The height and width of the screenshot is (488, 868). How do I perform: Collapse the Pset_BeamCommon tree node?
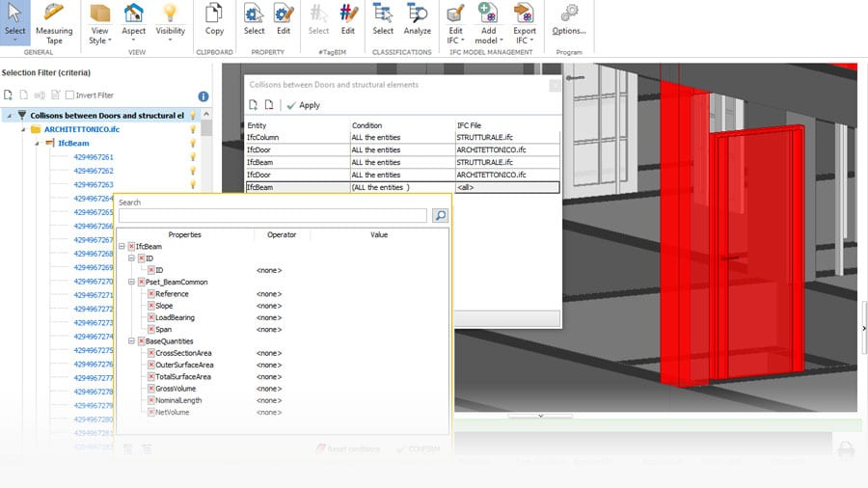pyautogui.click(x=132, y=282)
